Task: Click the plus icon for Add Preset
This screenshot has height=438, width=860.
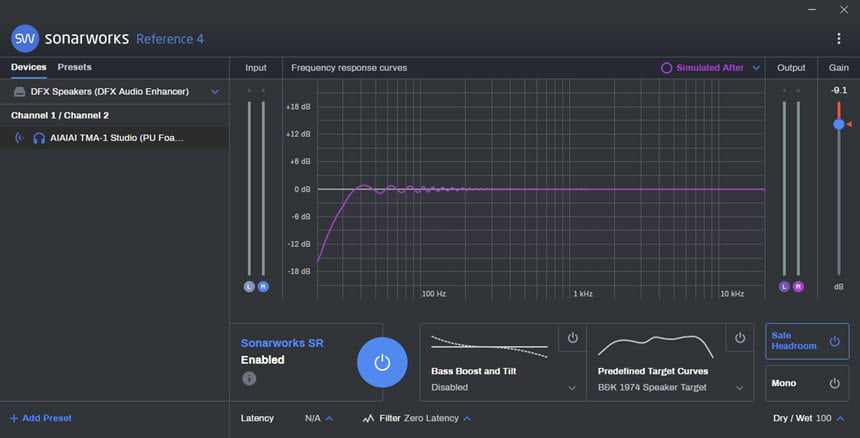Action: coord(14,418)
